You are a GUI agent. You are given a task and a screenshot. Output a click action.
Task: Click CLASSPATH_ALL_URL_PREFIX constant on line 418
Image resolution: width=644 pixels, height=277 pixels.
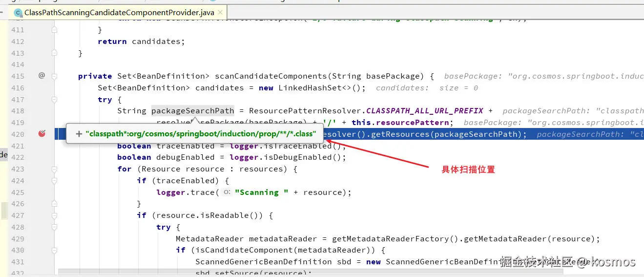(425, 111)
